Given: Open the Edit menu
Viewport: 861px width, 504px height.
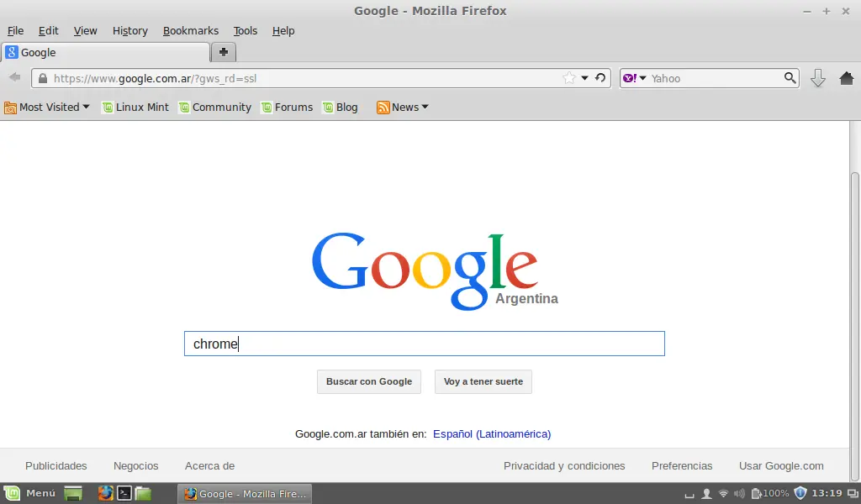Looking at the screenshot, I should coord(48,31).
